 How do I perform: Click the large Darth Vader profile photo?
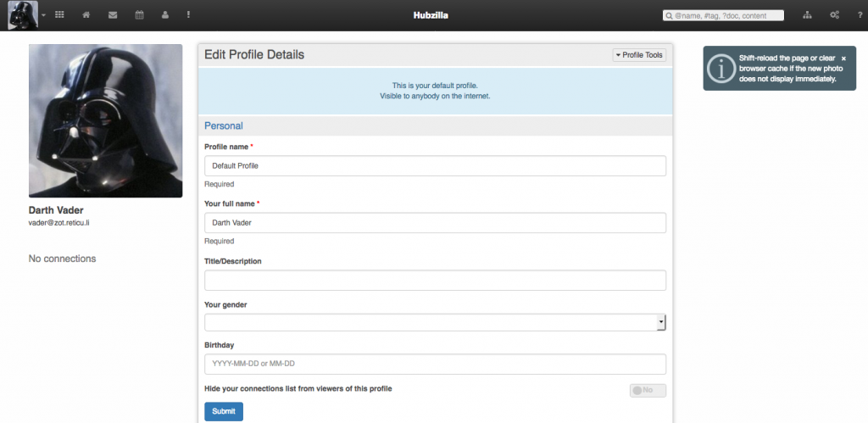click(x=105, y=120)
